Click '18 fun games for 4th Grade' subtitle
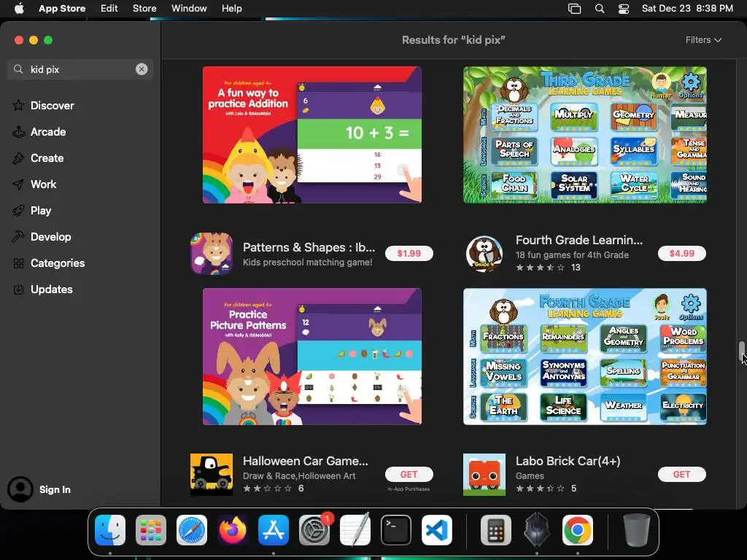The height and width of the screenshot is (560, 747). [572, 254]
